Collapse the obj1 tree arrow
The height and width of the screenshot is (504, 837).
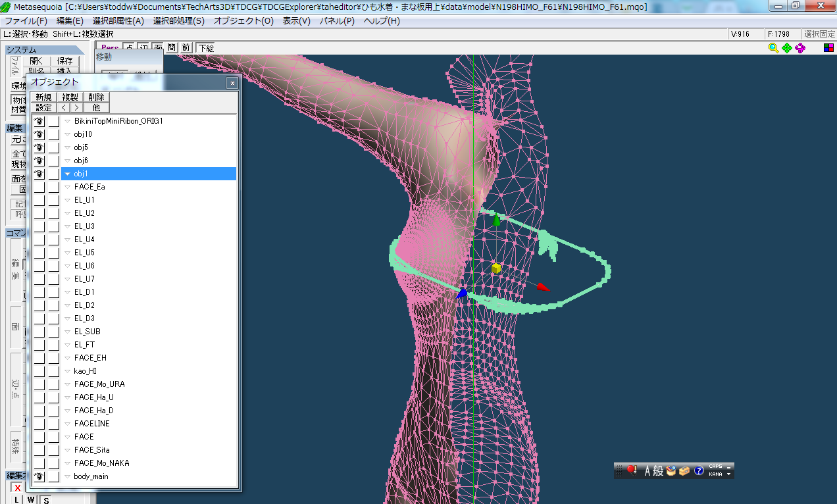pyautogui.click(x=67, y=174)
